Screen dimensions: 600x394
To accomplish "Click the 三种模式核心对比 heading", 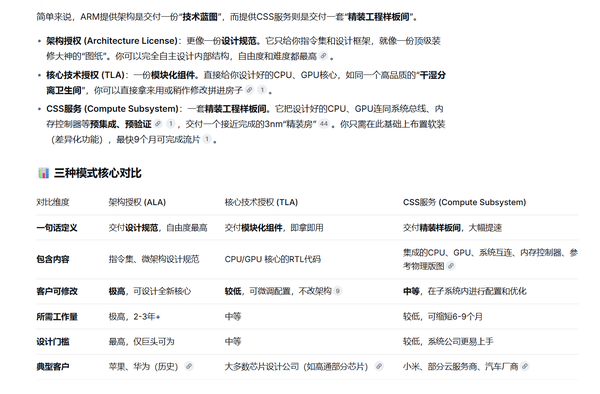I will tap(98, 173).
